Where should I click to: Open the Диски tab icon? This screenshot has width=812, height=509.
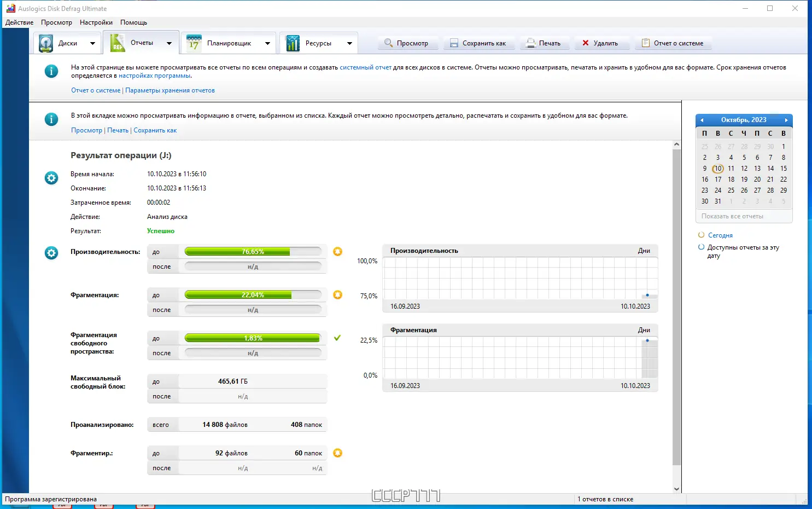[x=46, y=43]
